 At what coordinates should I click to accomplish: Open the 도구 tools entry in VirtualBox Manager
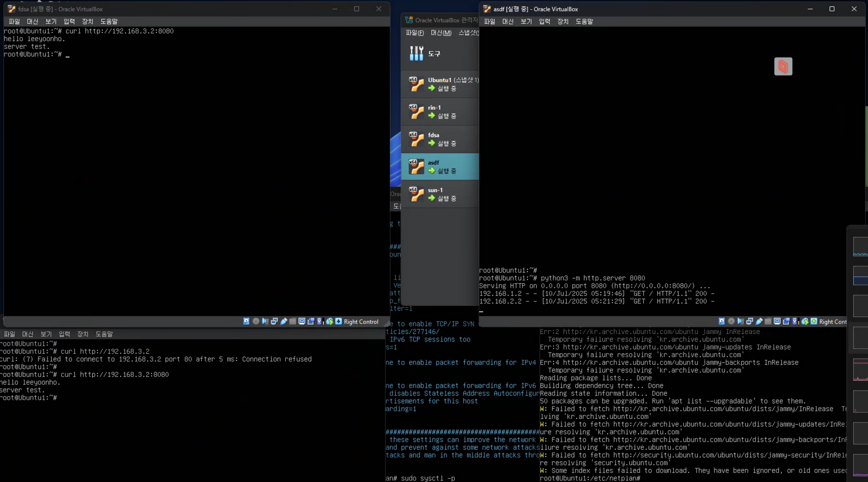pyautogui.click(x=434, y=54)
